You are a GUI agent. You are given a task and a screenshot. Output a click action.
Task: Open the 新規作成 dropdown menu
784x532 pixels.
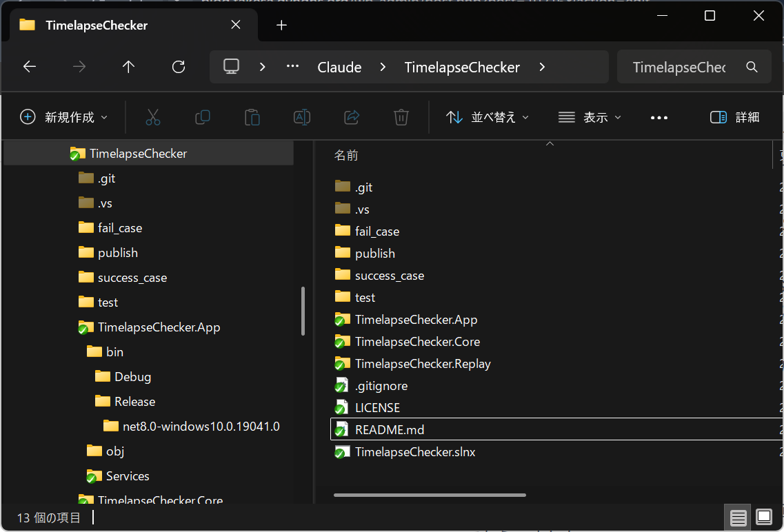(x=63, y=117)
